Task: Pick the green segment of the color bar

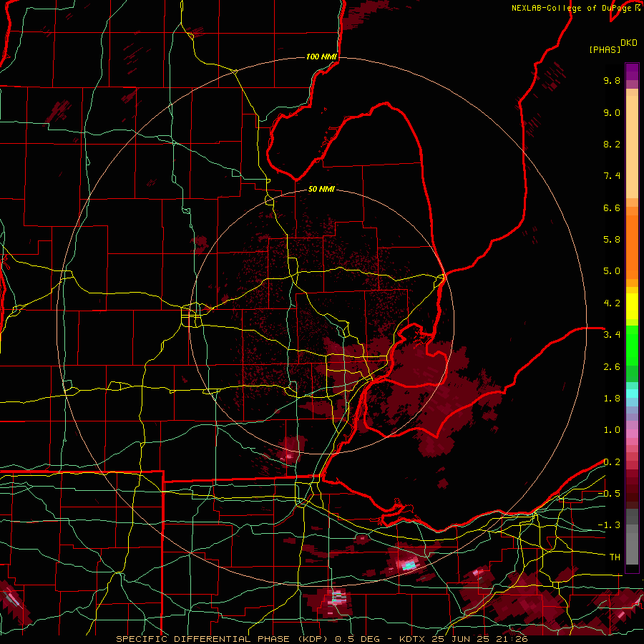Action: (x=632, y=353)
